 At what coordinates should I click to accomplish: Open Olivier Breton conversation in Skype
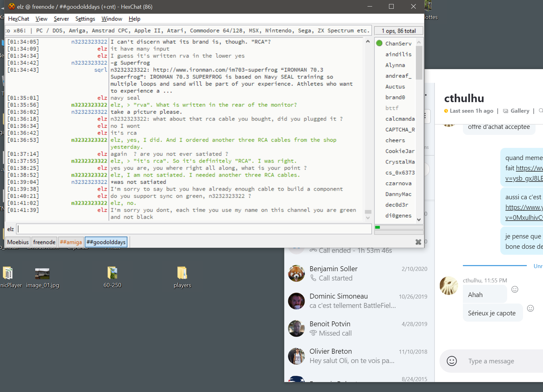358,356
